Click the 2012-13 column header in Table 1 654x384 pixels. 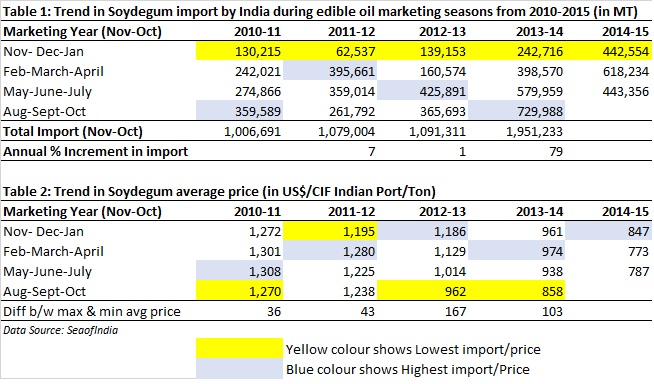442,31
